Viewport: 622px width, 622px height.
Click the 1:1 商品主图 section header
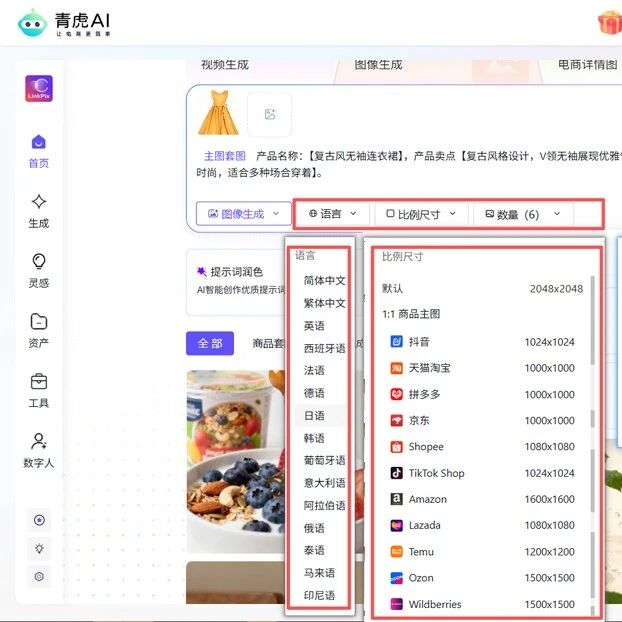411,314
